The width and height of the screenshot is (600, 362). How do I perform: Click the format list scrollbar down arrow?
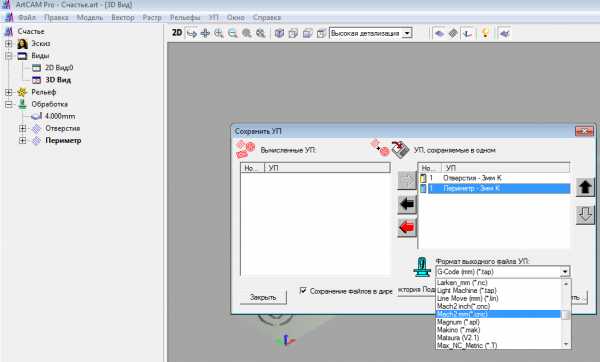tap(566, 344)
